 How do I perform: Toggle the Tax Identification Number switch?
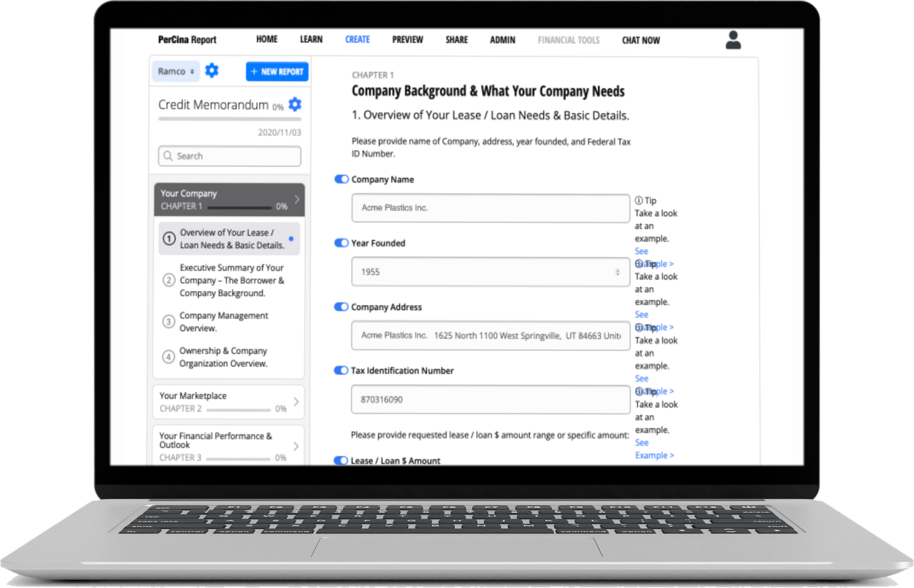point(341,371)
